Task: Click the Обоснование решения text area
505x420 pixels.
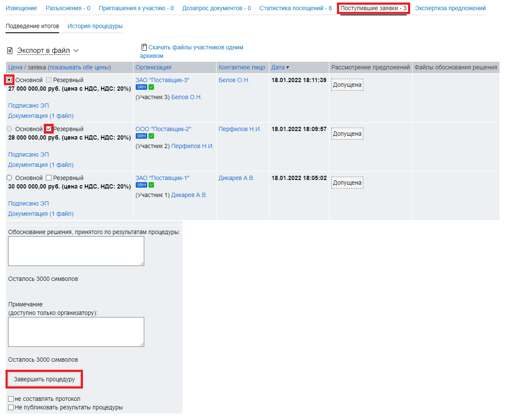Action: (76, 251)
